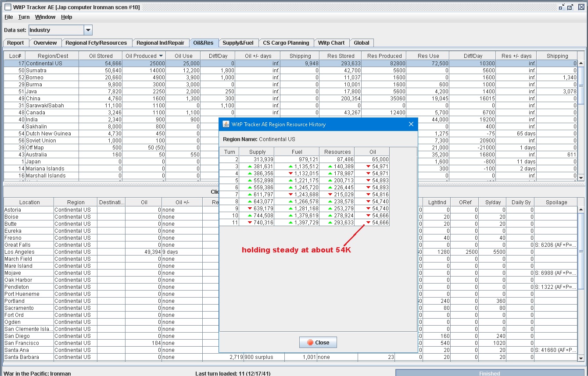Sort lower table by Location header
The height and width of the screenshot is (376, 588).
click(29, 202)
